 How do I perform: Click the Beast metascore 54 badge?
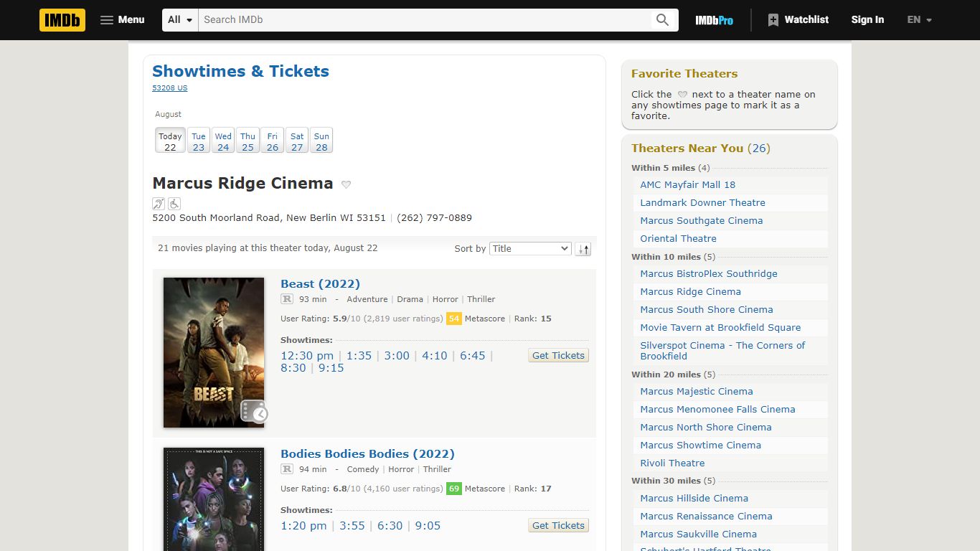453,319
